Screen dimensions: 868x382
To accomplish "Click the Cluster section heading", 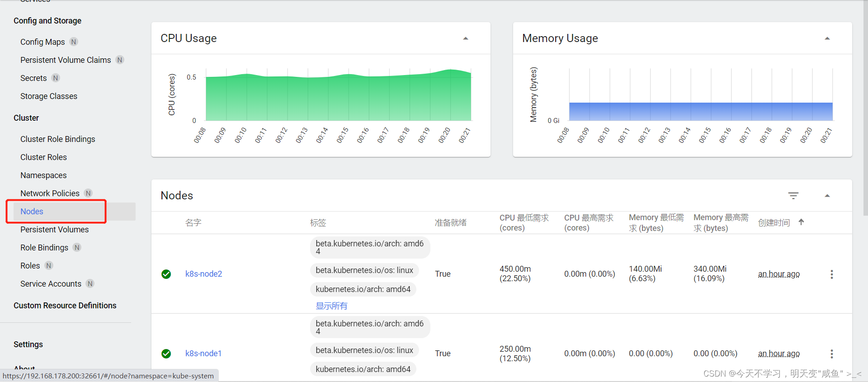I will [26, 118].
